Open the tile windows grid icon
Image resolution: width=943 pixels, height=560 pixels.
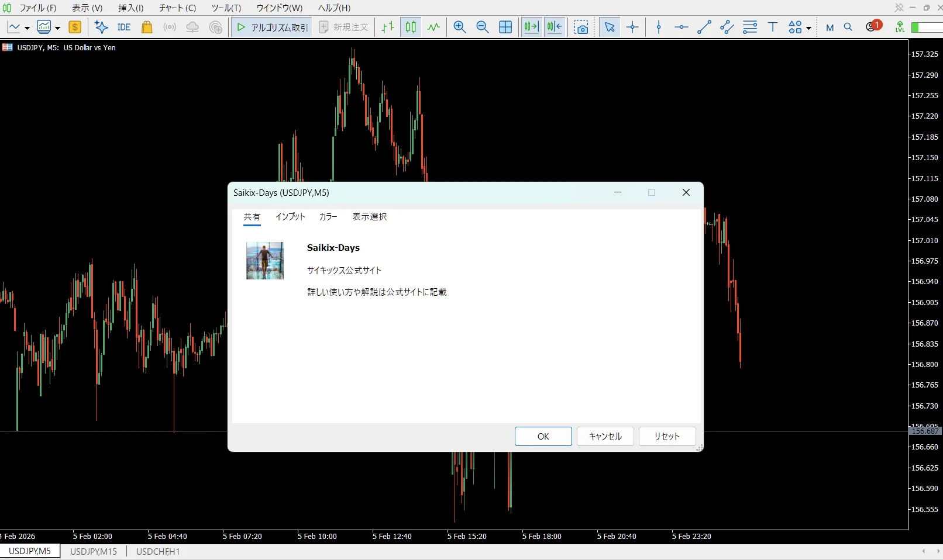[505, 27]
